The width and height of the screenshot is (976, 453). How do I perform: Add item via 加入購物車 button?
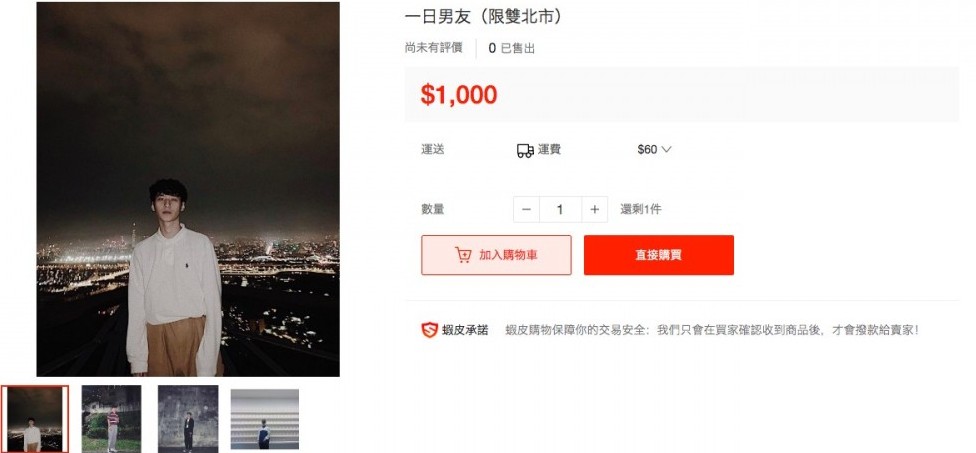(x=496, y=255)
